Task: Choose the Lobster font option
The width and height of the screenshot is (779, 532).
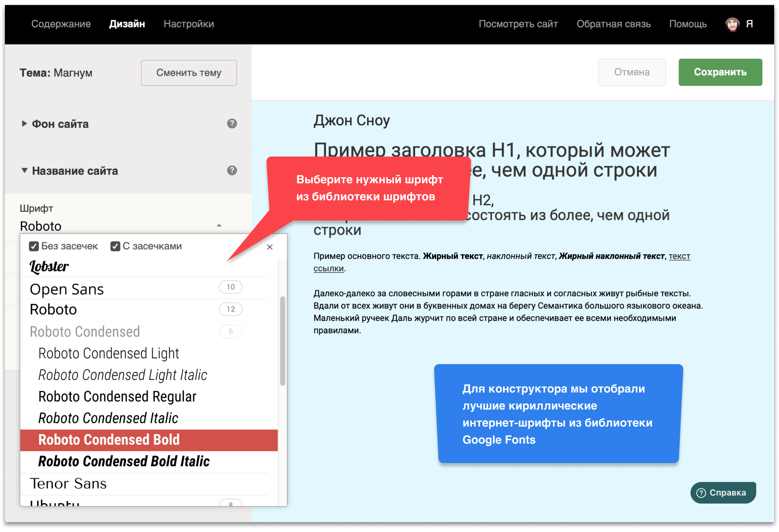Action: click(x=49, y=266)
